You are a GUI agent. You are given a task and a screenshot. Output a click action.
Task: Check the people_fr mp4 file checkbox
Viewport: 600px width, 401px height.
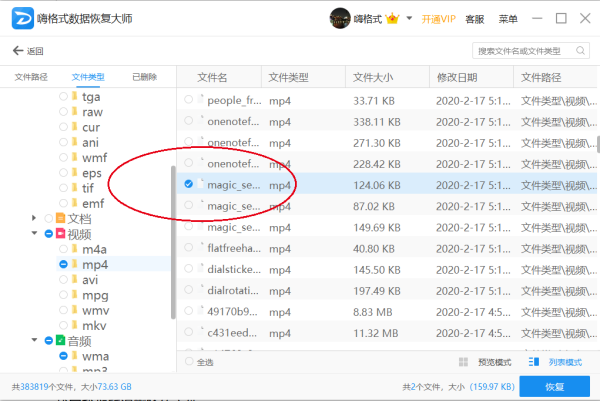click(x=188, y=99)
